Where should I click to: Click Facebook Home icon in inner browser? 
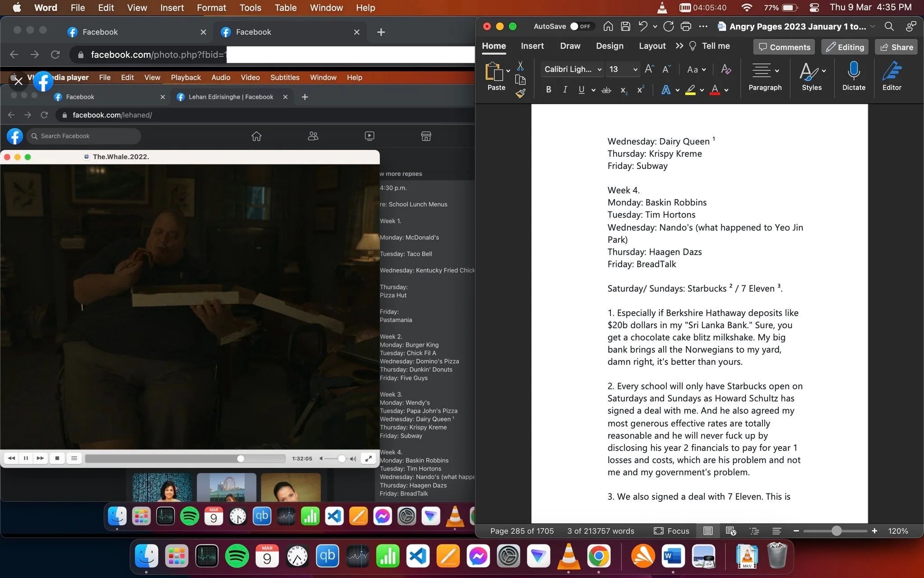256,136
